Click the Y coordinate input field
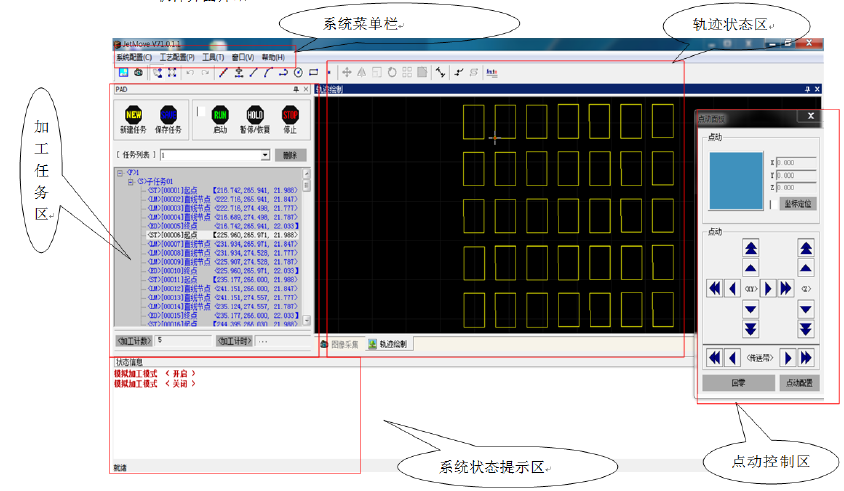844x491 pixels. (x=796, y=176)
